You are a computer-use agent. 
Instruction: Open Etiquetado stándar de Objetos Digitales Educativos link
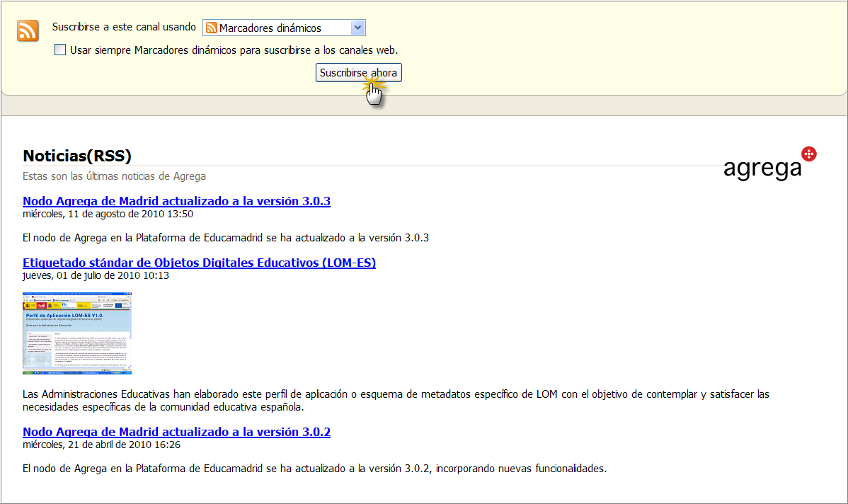pos(199,263)
